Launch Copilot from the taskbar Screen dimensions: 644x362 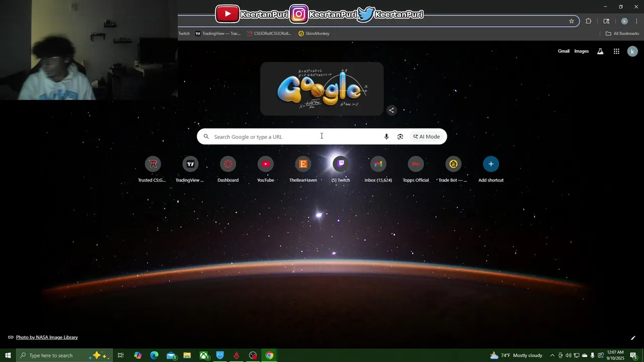[x=138, y=355]
